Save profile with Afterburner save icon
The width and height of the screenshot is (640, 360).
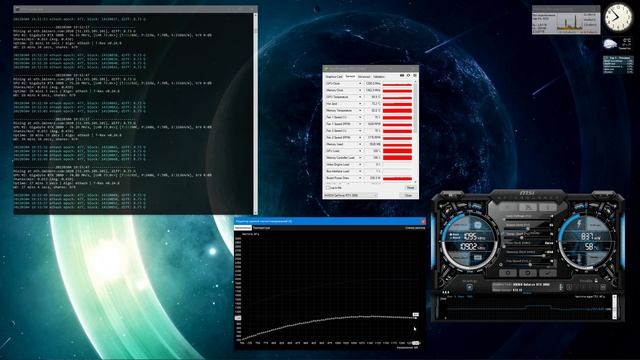point(603,287)
